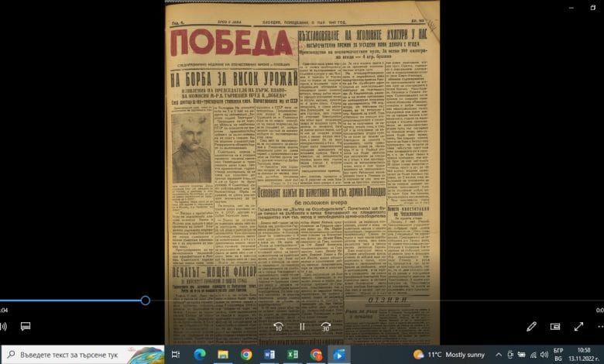Open Excel from the taskbar

[x=293, y=355]
